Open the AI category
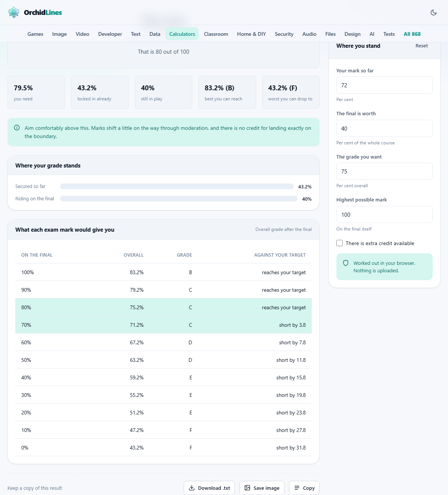The height and width of the screenshot is (495, 448). (372, 34)
